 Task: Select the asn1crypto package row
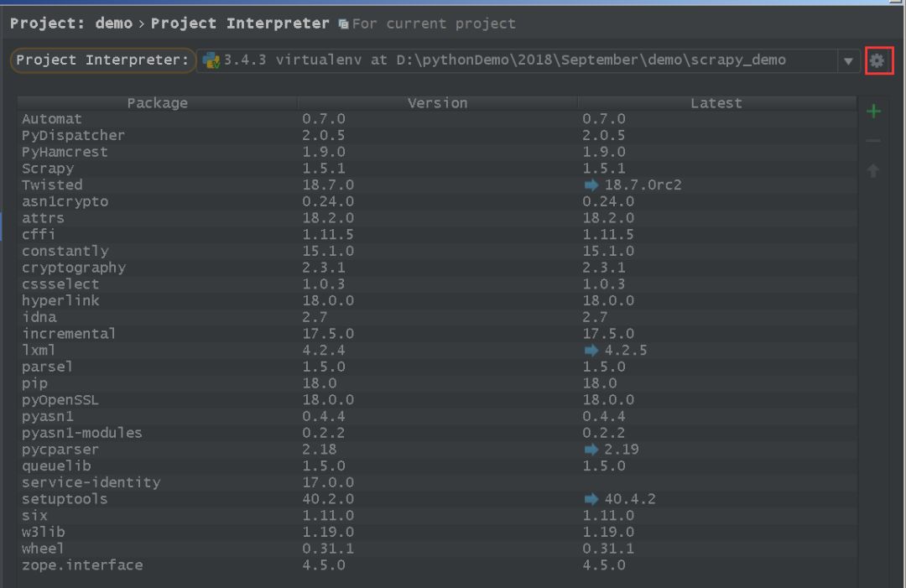pos(437,201)
